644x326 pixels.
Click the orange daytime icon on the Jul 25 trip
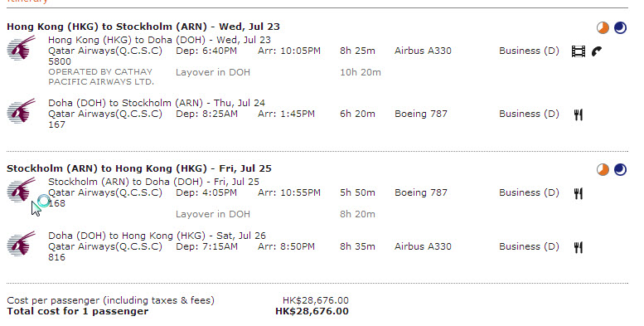coord(603,169)
